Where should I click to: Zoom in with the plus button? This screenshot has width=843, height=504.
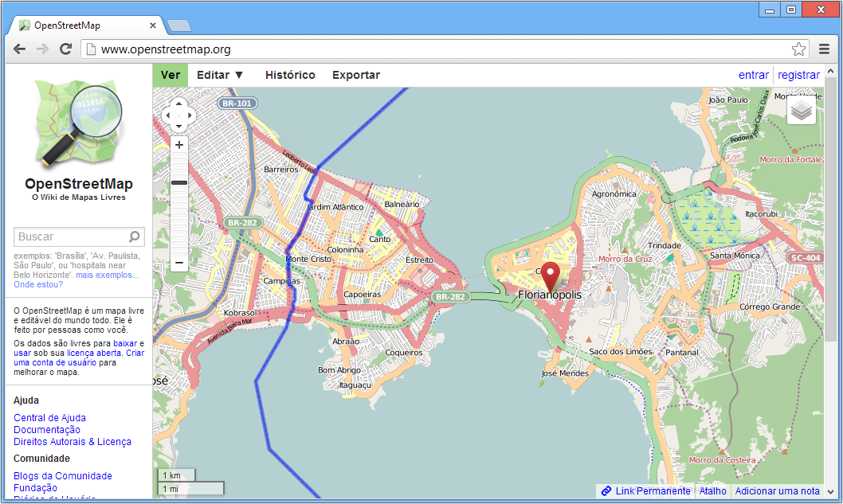pos(179,145)
